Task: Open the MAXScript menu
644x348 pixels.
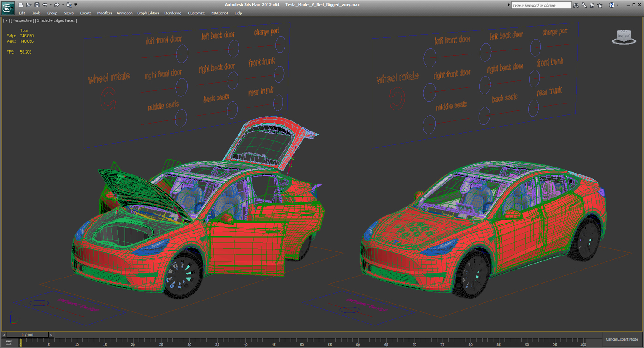Action: (x=220, y=13)
